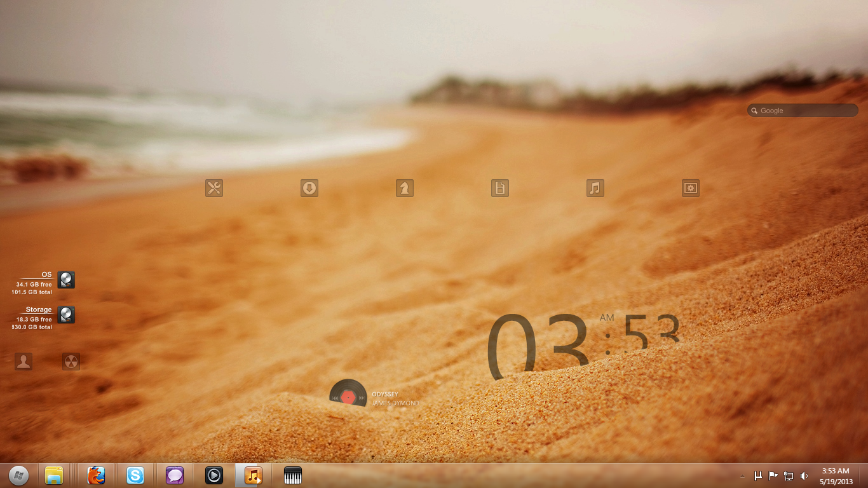Open the purple chat bubble app

click(175, 475)
